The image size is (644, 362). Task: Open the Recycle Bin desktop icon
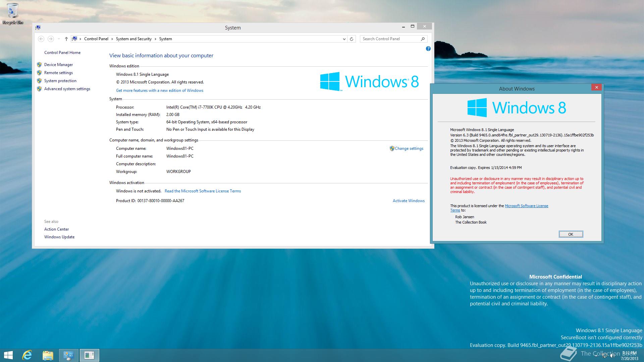pos(13,13)
